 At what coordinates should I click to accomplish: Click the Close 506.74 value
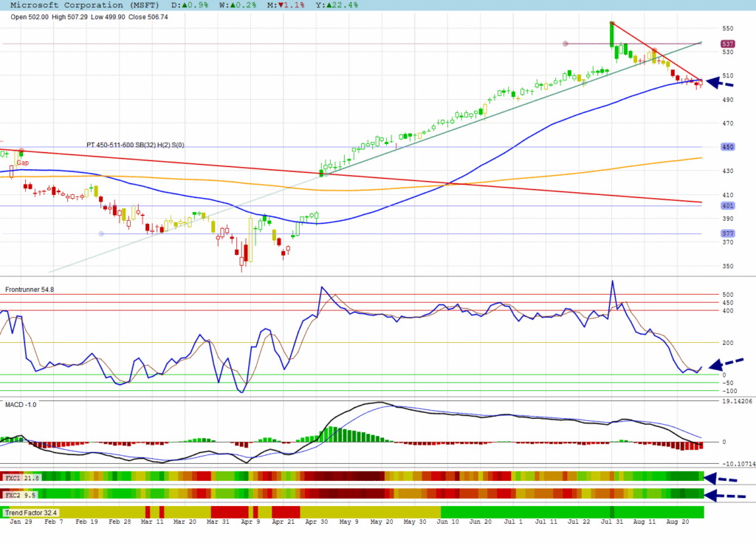148,17
